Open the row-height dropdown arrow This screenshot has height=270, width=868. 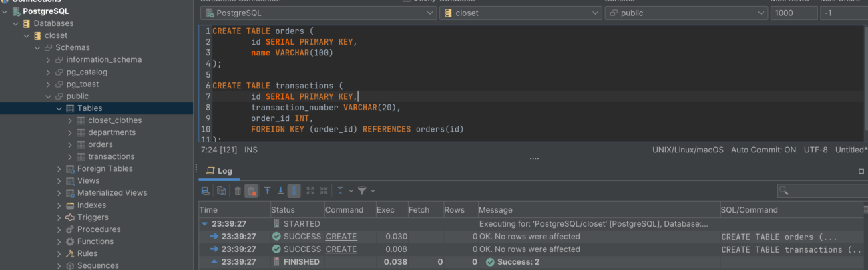click(351, 191)
